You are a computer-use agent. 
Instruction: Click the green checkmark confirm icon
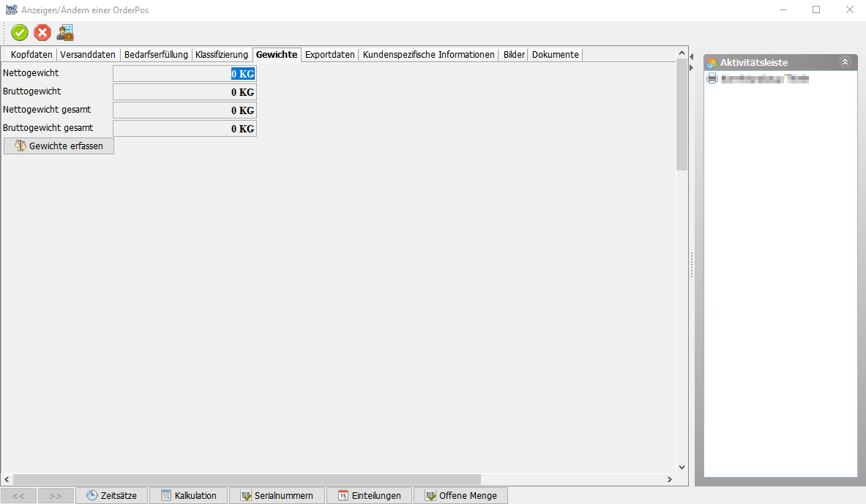point(20,33)
